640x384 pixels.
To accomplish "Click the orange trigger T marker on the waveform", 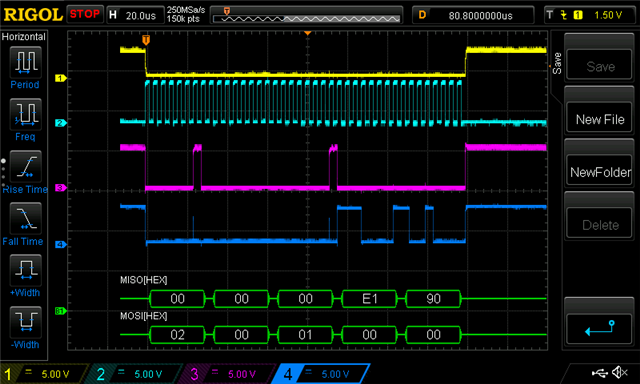I will pos(146,40).
